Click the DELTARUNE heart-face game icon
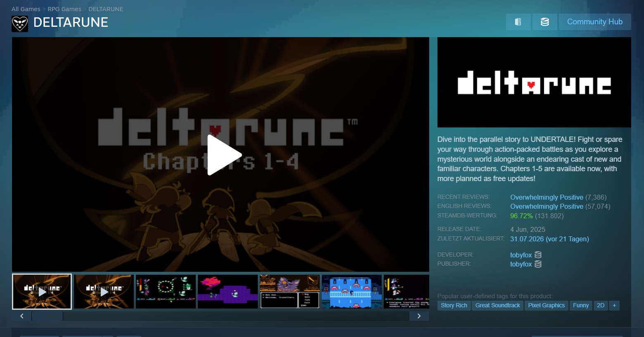Image resolution: width=644 pixels, height=337 pixels. coord(20,24)
